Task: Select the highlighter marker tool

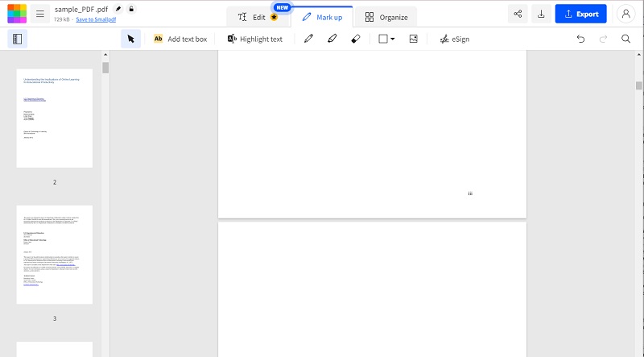Action: point(332,39)
